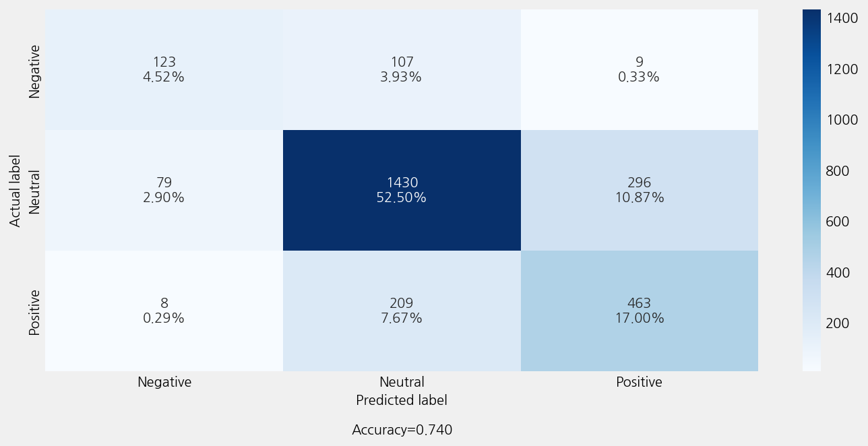Screen dimensions: 868x446
Task: Select the cell with 79 (2.90%)
Action: click(164, 190)
